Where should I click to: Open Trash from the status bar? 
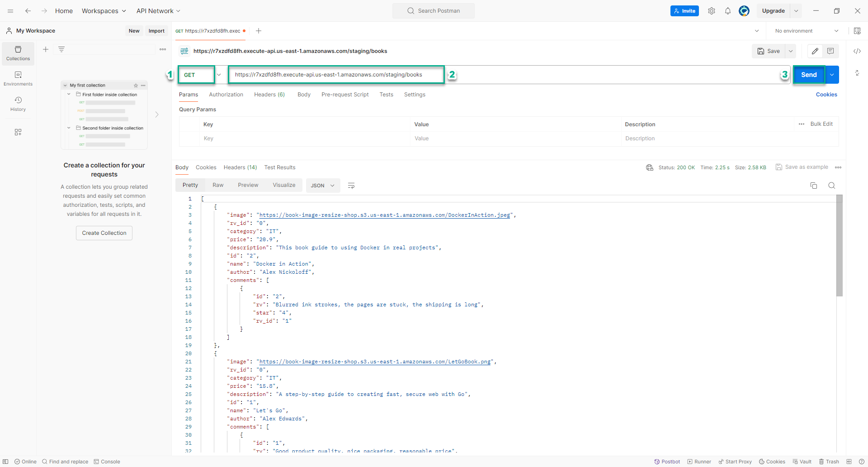829,462
